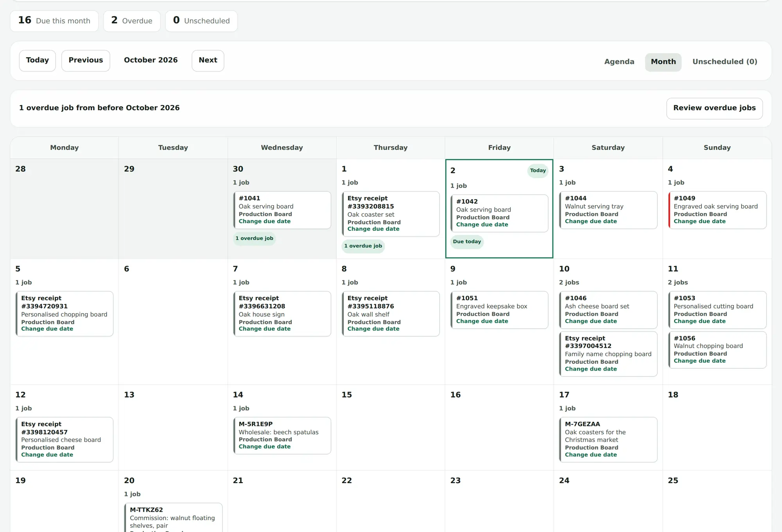Change due date for job #1053

click(x=699, y=321)
